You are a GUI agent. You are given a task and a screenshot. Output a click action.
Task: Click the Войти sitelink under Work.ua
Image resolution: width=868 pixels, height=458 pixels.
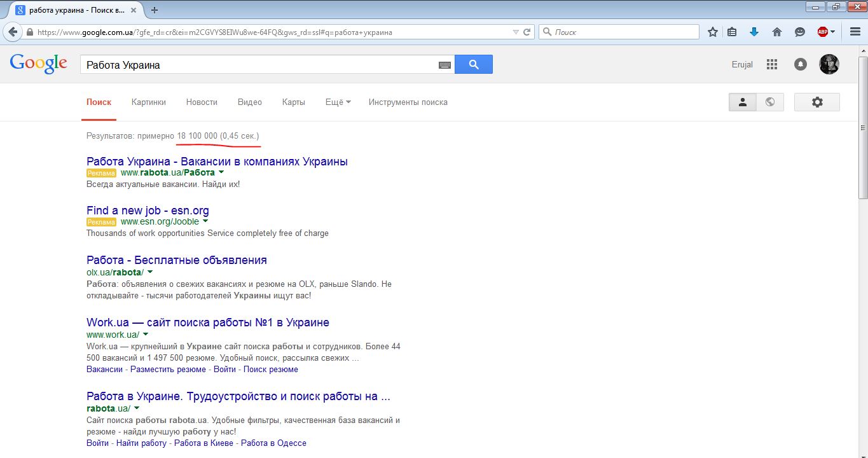click(224, 369)
